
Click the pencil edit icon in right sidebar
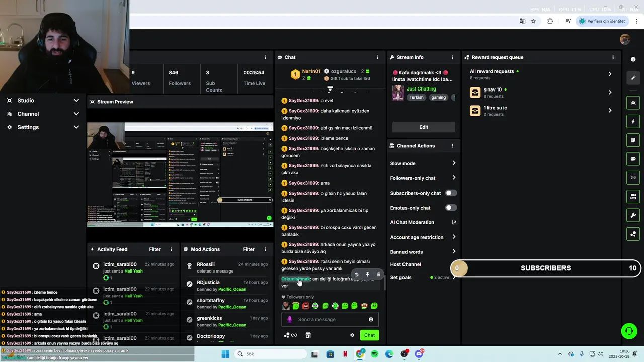(x=633, y=78)
